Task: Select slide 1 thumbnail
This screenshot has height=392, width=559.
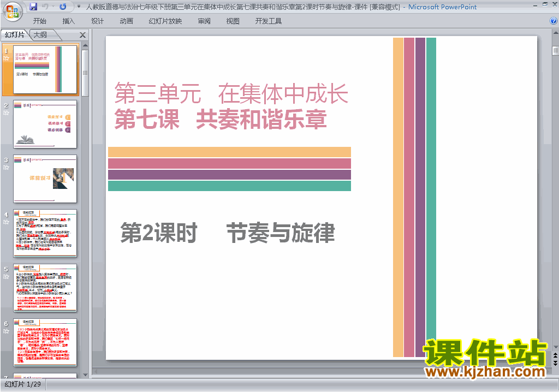Action: (x=45, y=69)
